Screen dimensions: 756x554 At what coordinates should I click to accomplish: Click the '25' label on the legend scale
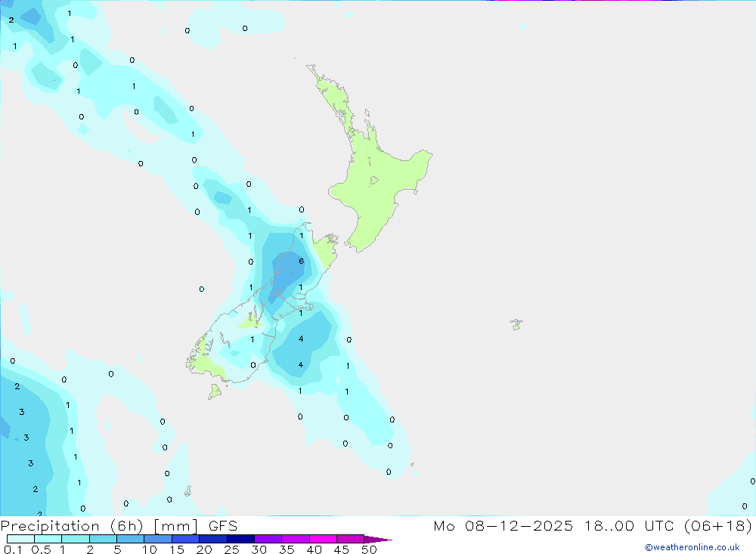[231, 549]
